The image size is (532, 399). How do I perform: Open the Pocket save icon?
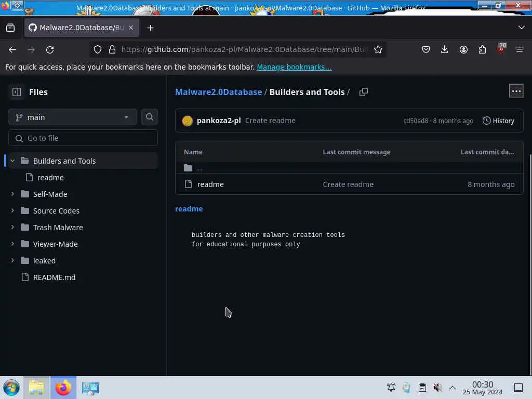[426, 49]
